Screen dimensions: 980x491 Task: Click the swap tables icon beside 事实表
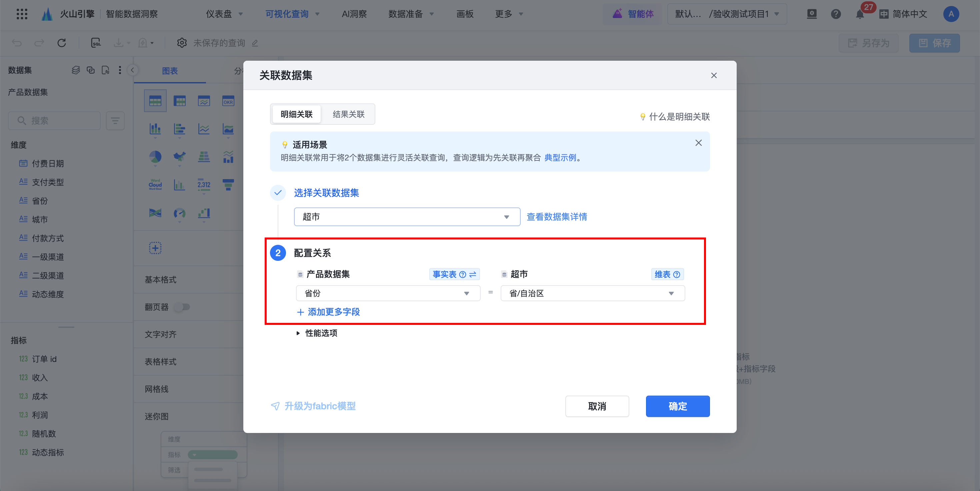[473, 275]
